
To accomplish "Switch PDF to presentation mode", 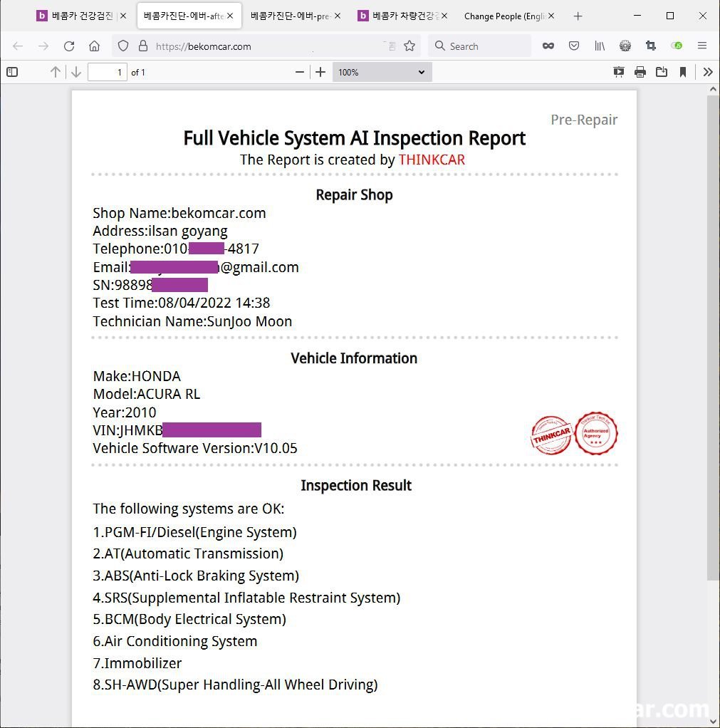I will [x=619, y=72].
